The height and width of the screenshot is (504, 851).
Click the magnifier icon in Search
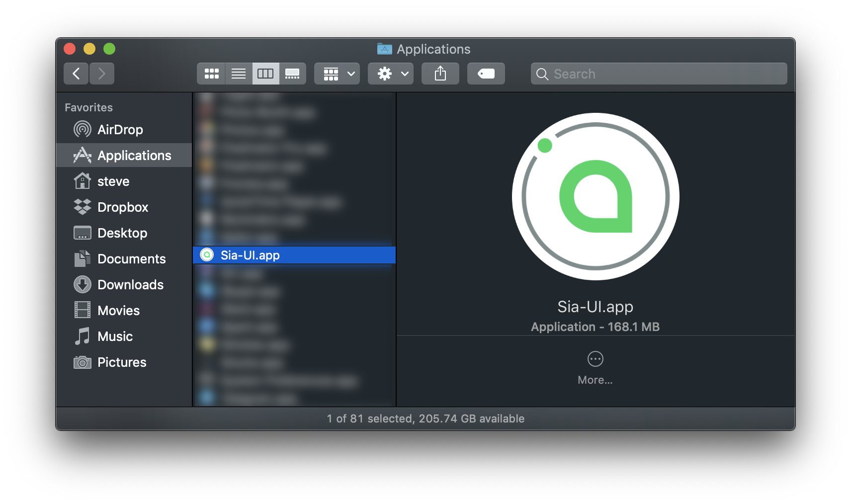(x=542, y=74)
